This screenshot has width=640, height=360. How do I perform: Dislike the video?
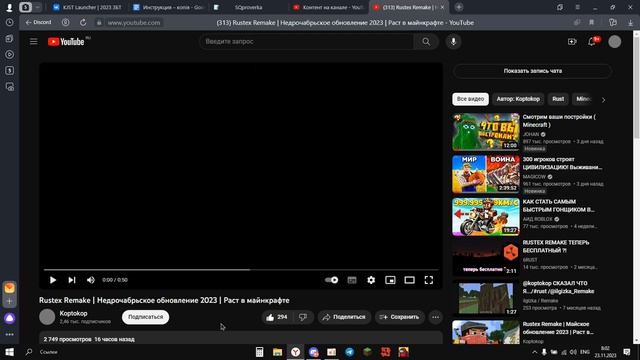pos(303,317)
